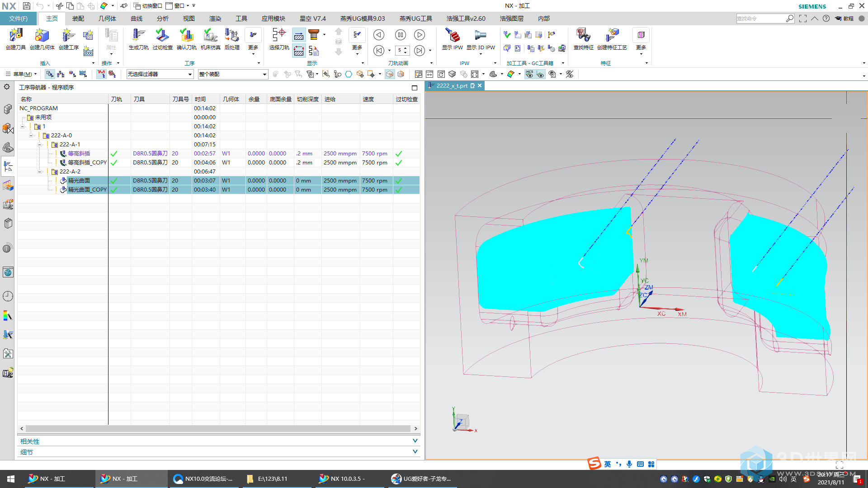Switch to Program Order view icon
Viewport: 868px width, 488px height.
50,74
